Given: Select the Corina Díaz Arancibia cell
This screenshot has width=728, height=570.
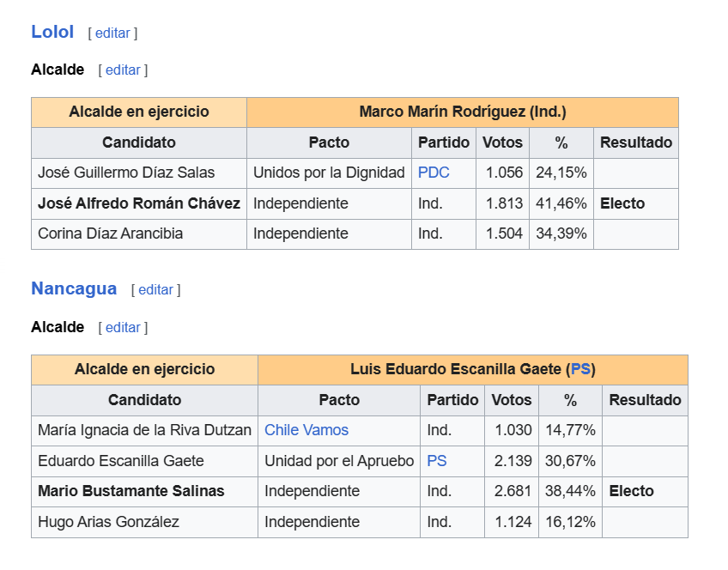Looking at the screenshot, I should coord(139,234).
